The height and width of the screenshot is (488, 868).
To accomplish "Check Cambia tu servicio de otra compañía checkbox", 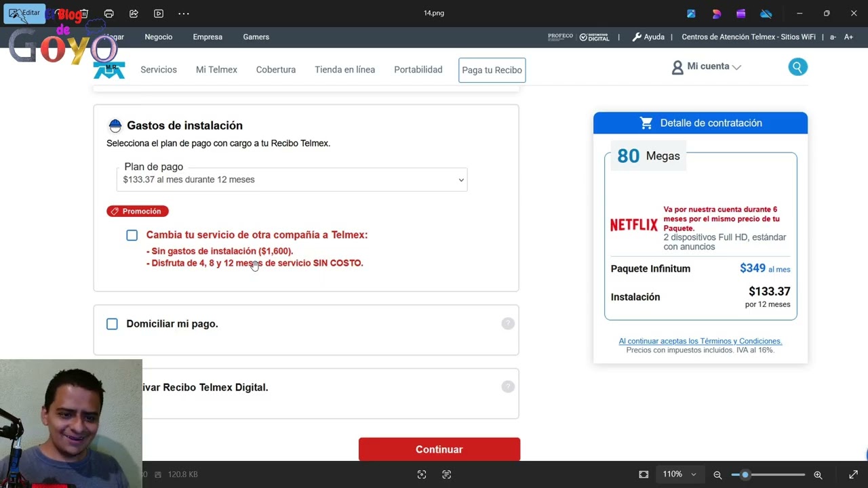I will point(132,235).
